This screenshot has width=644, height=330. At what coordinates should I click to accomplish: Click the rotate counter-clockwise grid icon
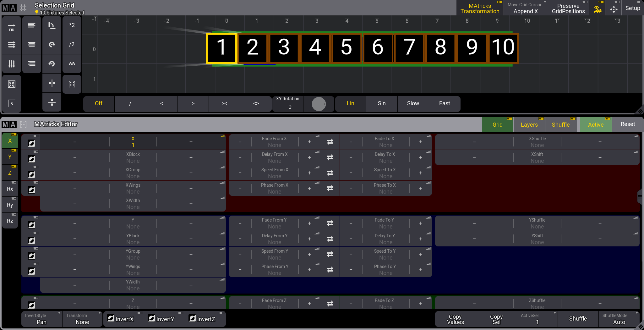pos(52,64)
